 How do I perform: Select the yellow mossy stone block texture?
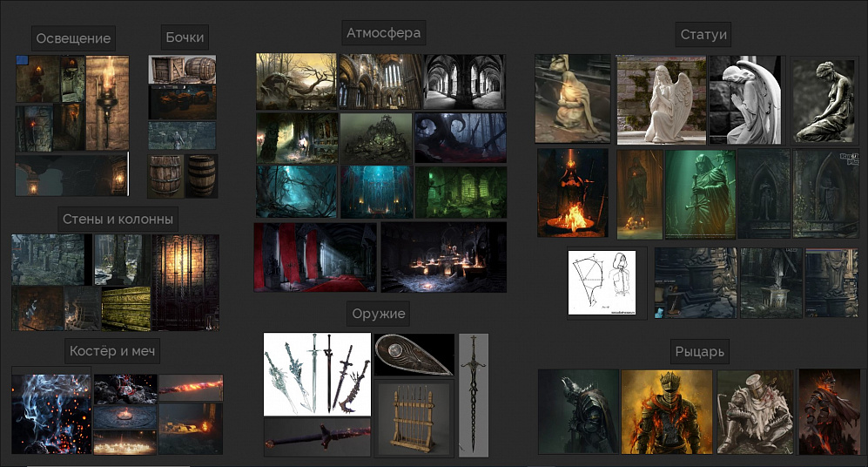126,308
